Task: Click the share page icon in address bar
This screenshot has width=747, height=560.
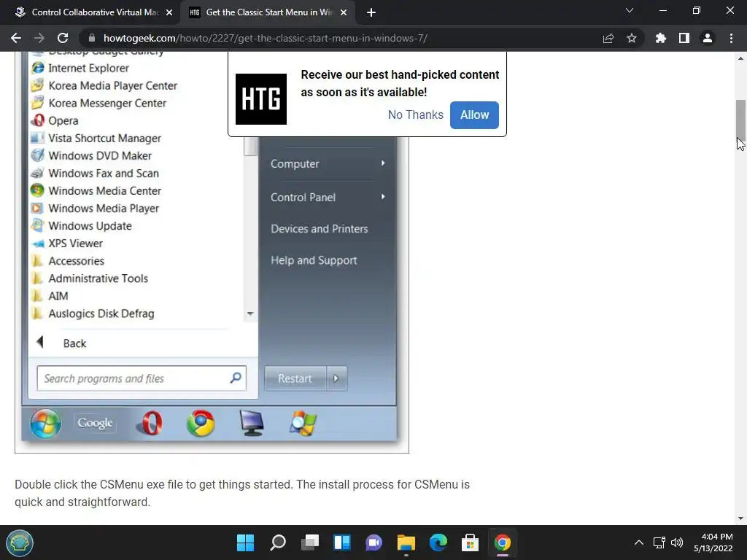Action: pos(608,38)
